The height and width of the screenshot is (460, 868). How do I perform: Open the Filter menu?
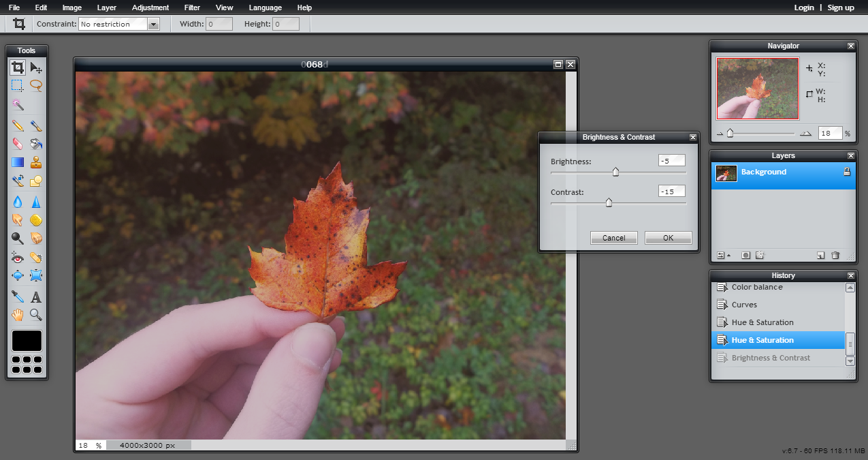(x=192, y=7)
